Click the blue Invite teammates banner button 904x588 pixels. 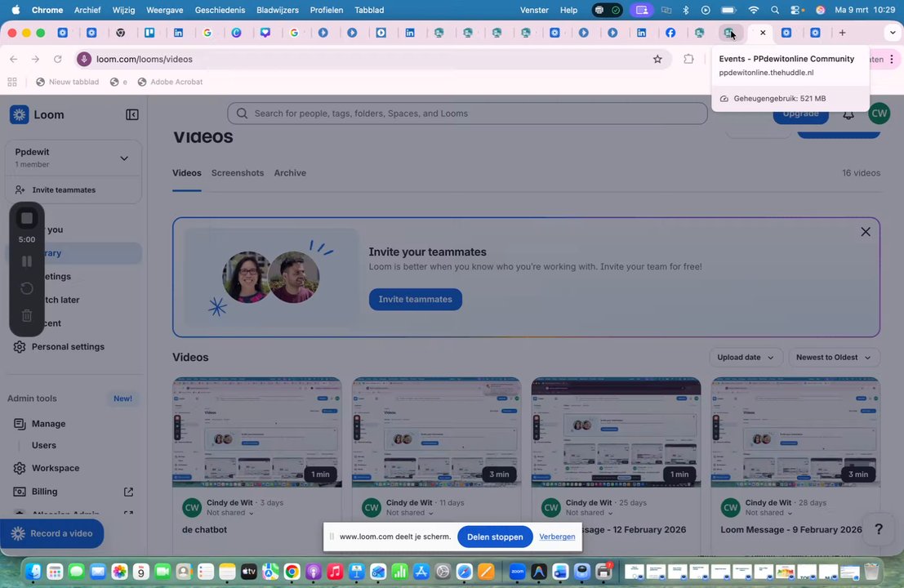pyautogui.click(x=415, y=299)
